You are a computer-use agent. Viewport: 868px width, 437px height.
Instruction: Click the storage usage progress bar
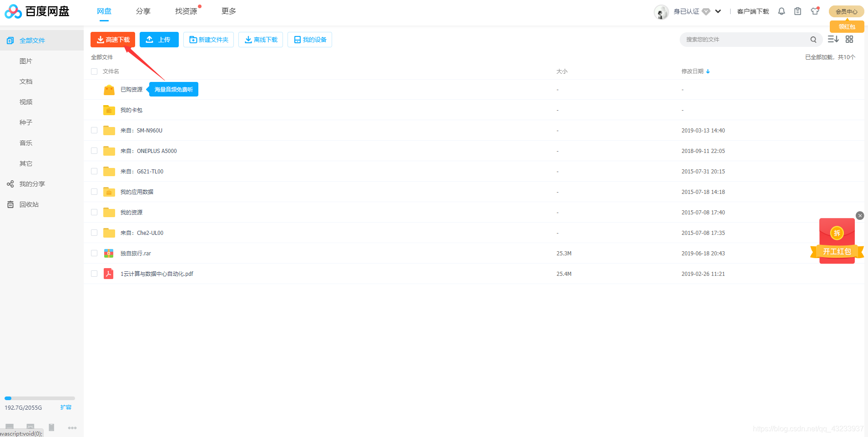pyautogui.click(x=40, y=398)
